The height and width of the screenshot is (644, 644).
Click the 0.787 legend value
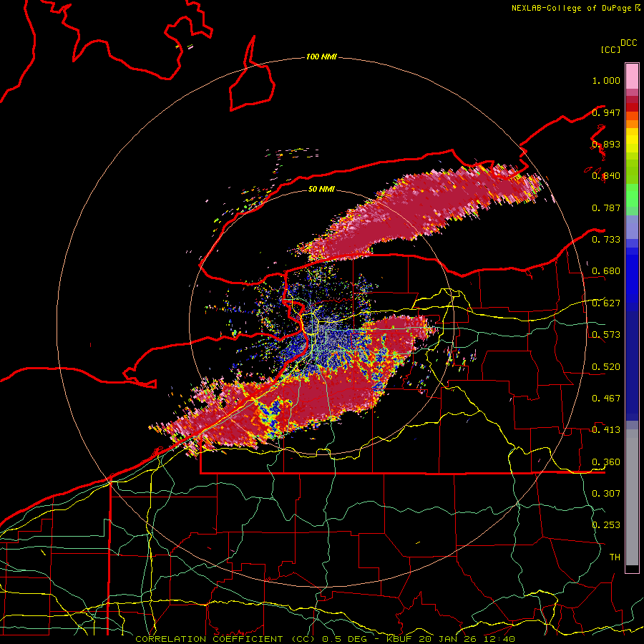click(606, 208)
